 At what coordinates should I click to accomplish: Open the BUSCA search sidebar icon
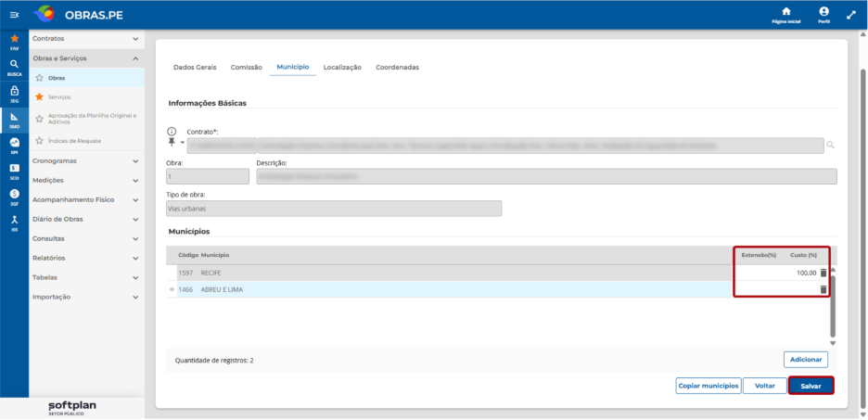tap(15, 67)
